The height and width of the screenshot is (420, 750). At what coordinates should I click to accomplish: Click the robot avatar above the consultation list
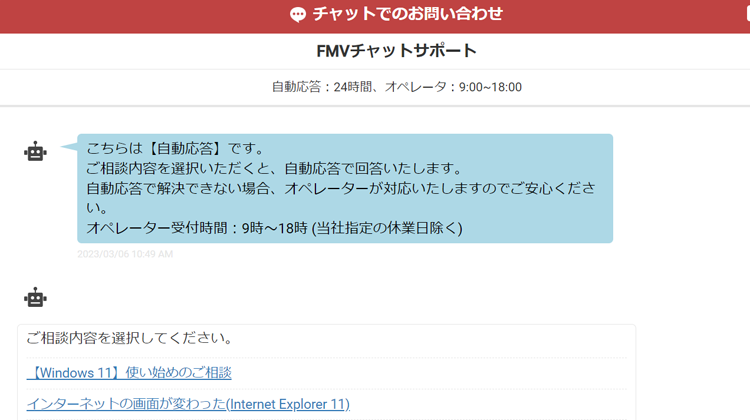(35, 298)
